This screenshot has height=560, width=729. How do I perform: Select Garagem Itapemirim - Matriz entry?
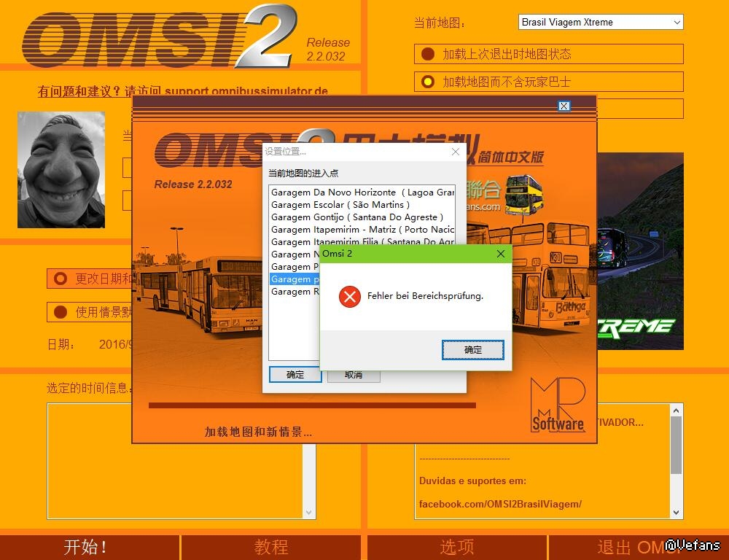tap(362, 229)
